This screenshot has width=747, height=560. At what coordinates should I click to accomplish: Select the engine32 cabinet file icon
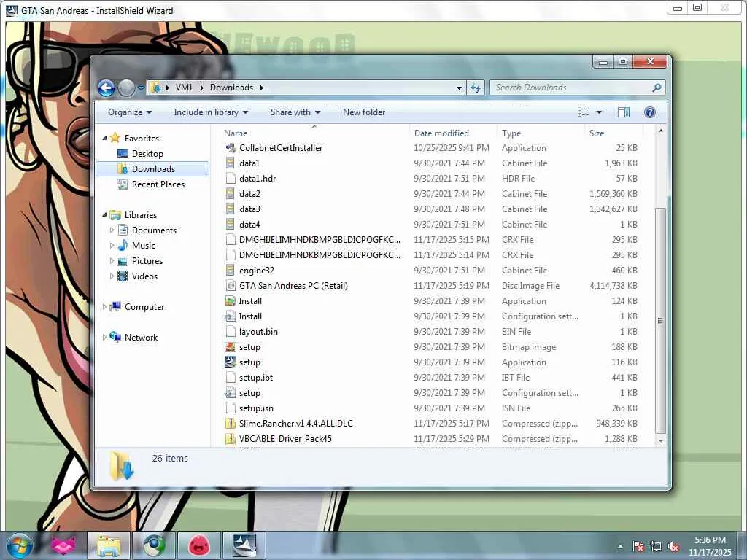pos(231,271)
